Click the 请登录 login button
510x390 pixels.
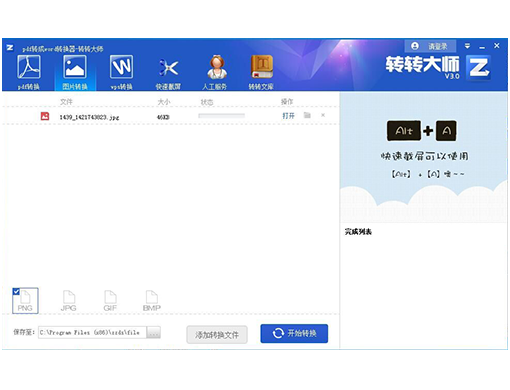pyautogui.click(x=430, y=46)
